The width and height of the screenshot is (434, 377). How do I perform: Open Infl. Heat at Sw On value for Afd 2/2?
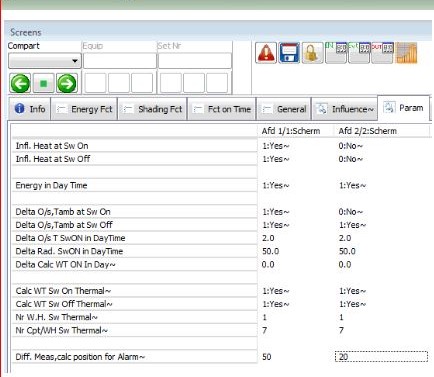[351, 146]
